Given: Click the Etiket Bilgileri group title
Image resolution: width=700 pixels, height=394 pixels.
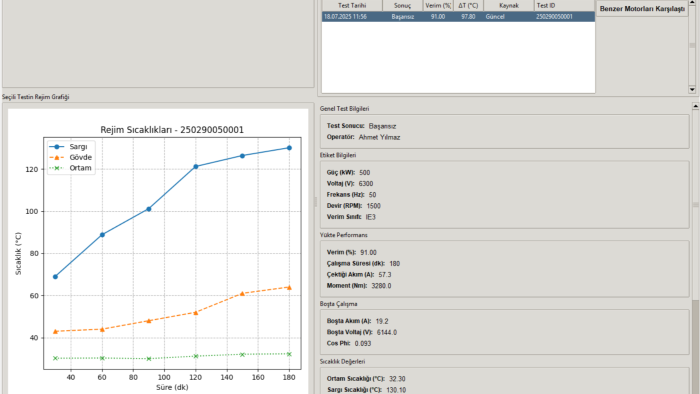Looking at the screenshot, I should (338, 155).
